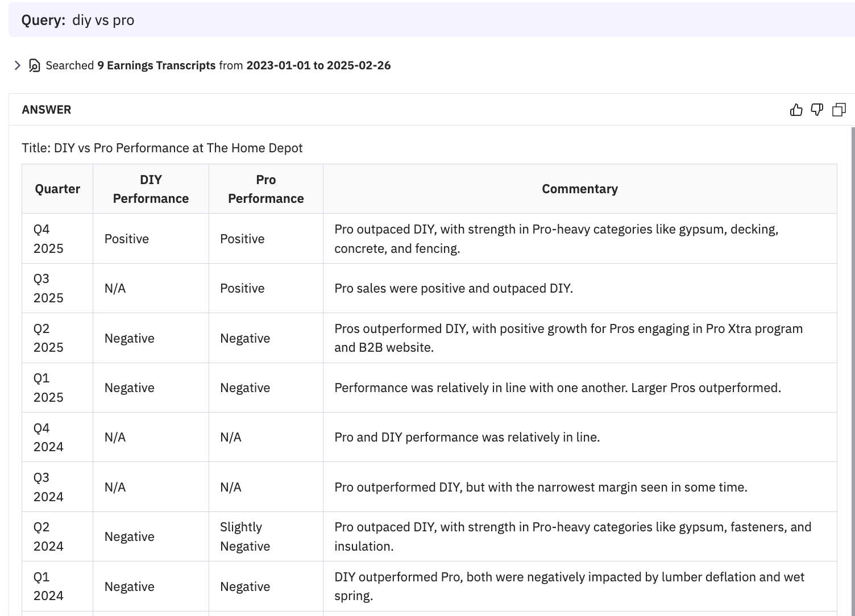This screenshot has height=616, width=855.
Task: Click the thumbs down feedback icon
Action: pos(817,110)
